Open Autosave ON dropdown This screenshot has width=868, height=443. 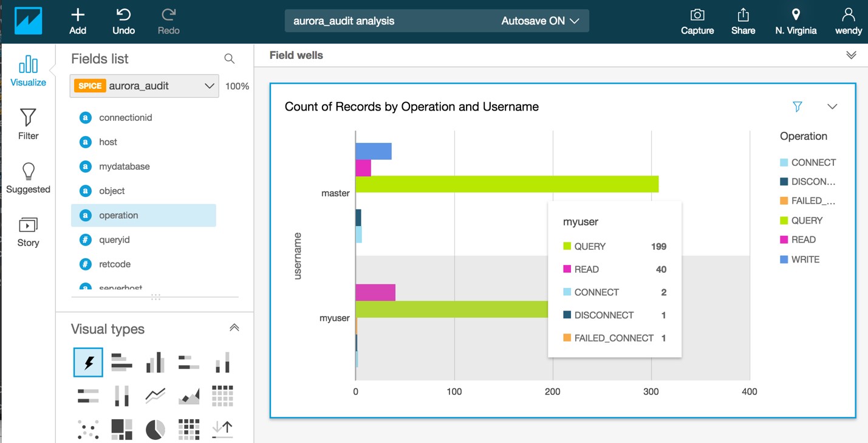tap(540, 21)
